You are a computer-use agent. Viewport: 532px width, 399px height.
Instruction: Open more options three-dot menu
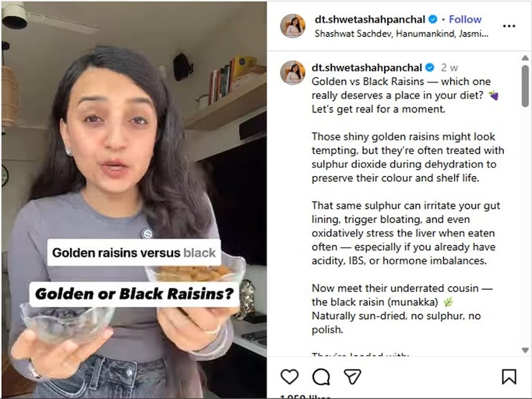[509, 26]
